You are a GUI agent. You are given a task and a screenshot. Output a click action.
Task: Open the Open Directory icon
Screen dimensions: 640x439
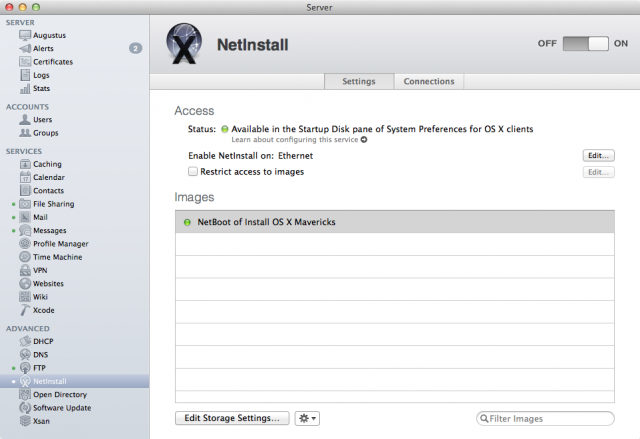25,395
